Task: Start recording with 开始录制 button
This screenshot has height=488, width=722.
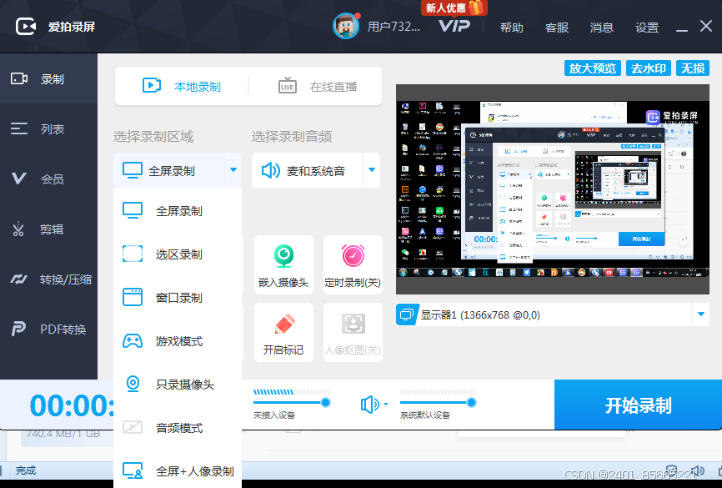Action: (638, 405)
